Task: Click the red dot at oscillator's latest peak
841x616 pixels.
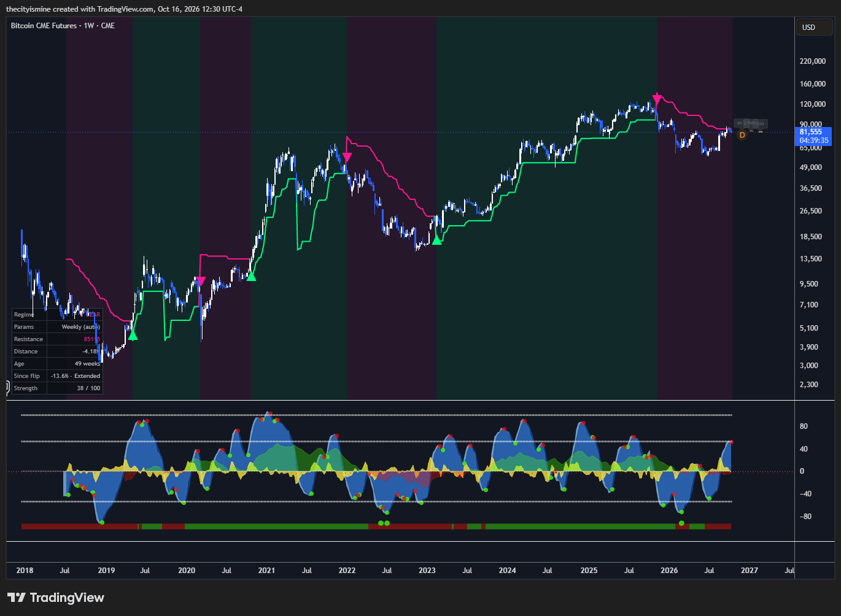Action: click(731, 442)
